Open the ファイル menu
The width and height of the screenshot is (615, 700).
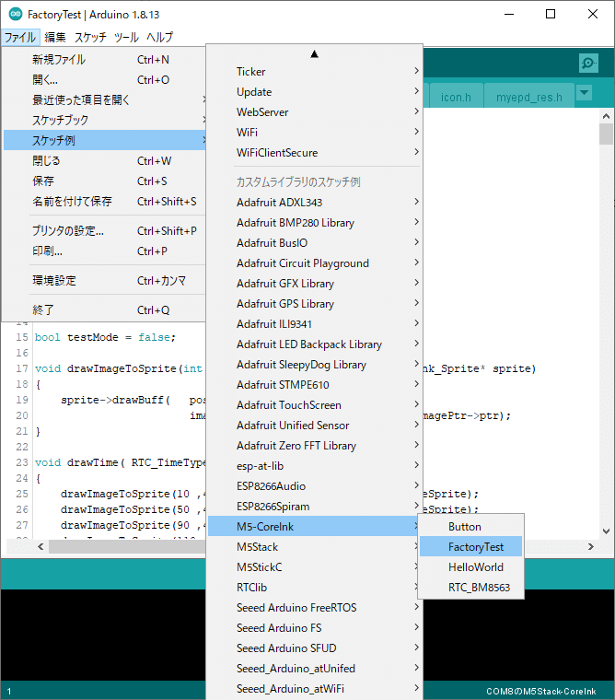pos(20,37)
